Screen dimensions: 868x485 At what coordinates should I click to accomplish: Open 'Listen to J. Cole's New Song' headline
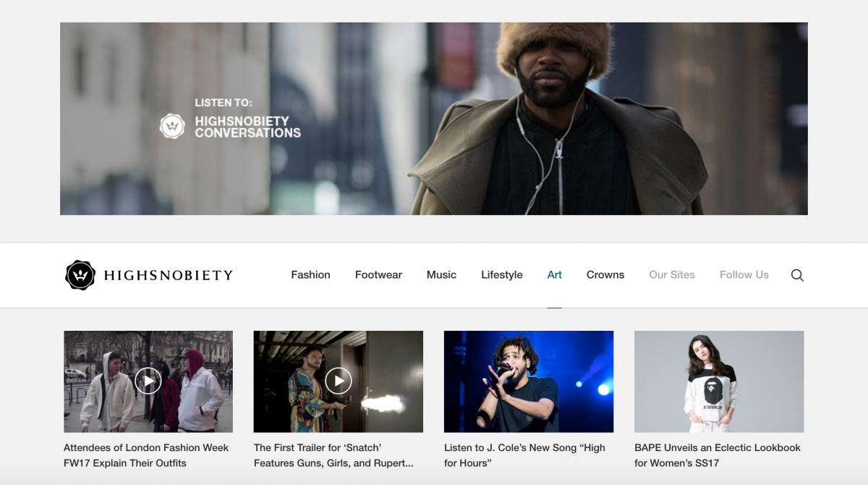(524, 455)
